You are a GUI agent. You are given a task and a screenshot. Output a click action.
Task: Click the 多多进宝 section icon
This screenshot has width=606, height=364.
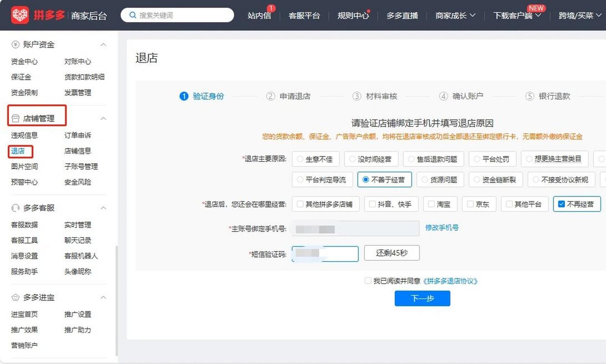[x=15, y=298]
